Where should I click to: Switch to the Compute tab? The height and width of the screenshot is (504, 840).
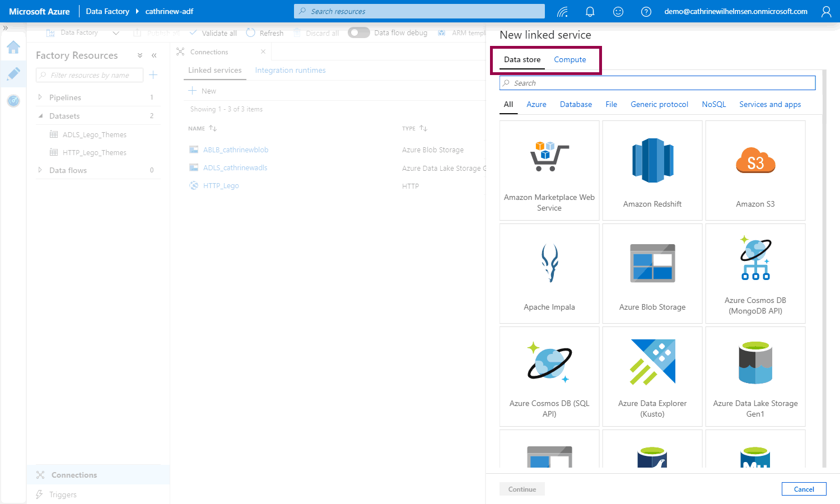(570, 60)
